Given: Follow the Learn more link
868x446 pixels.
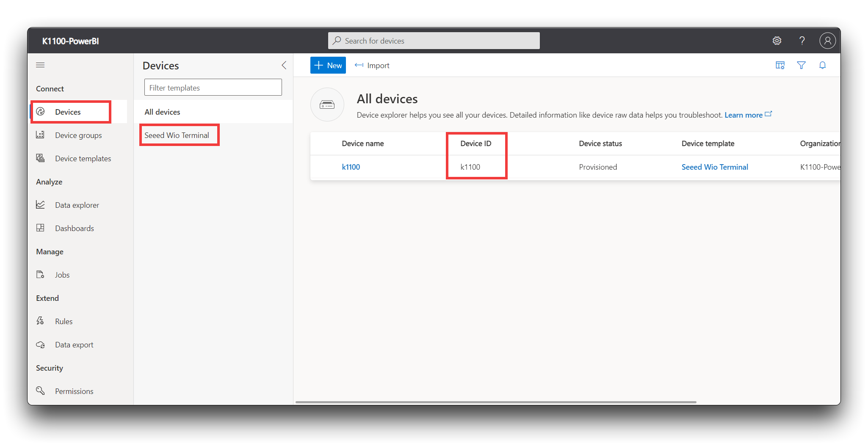Looking at the screenshot, I should (748, 115).
